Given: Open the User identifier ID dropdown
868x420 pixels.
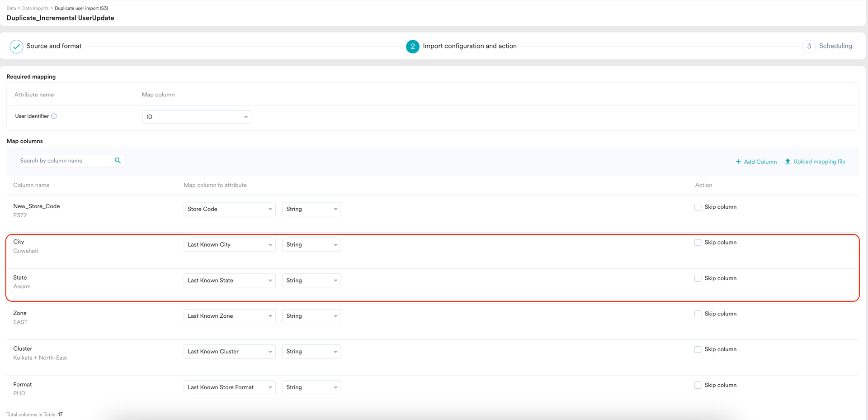Looking at the screenshot, I should 197,117.
